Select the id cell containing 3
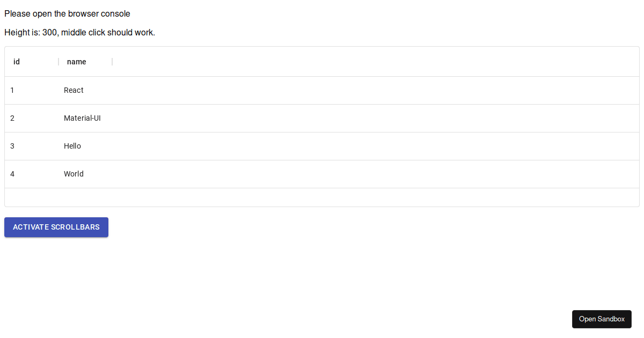 coord(12,146)
